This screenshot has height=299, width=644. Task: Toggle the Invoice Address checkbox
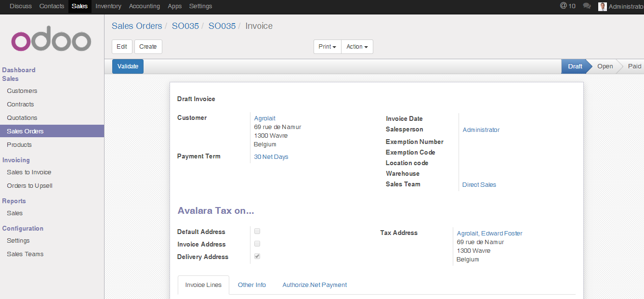point(257,244)
